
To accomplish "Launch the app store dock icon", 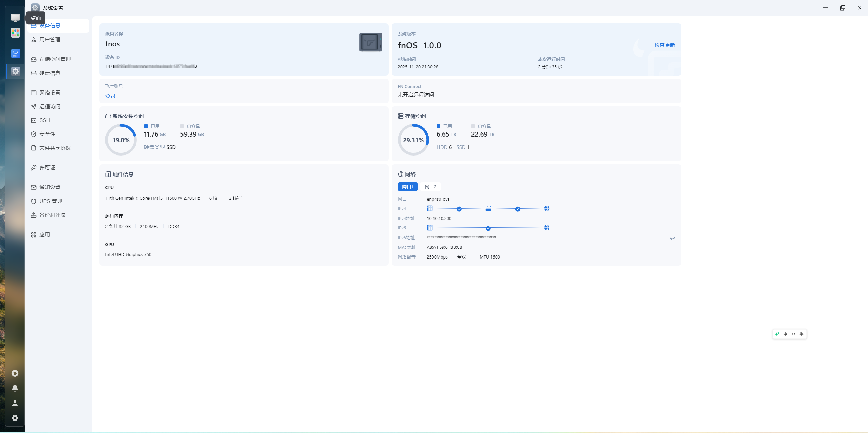I will [x=15, y=54].
